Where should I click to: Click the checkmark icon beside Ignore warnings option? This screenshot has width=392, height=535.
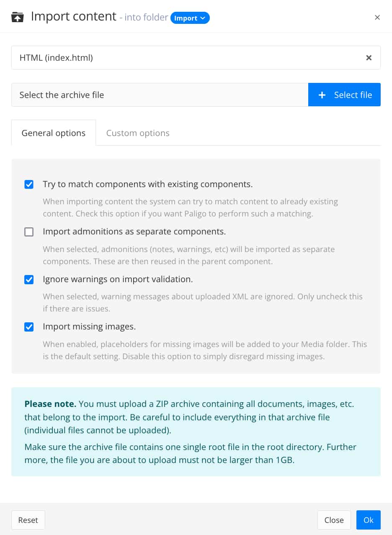(x=28, y=279)
